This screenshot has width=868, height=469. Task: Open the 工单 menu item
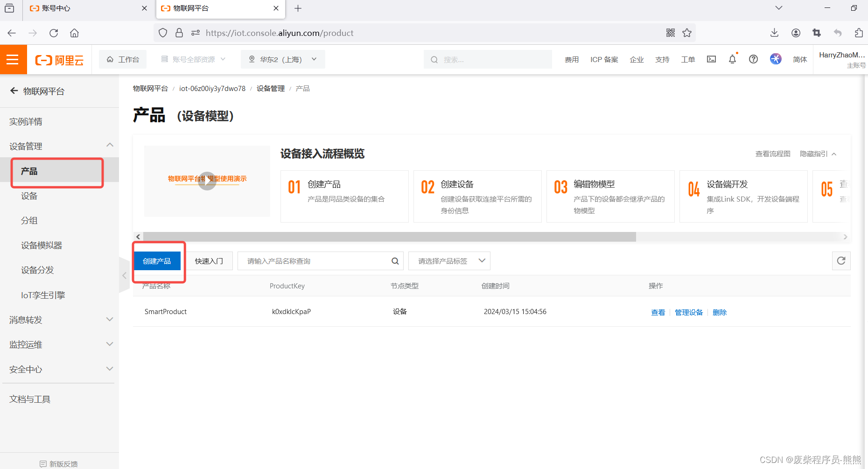(688, 59)
